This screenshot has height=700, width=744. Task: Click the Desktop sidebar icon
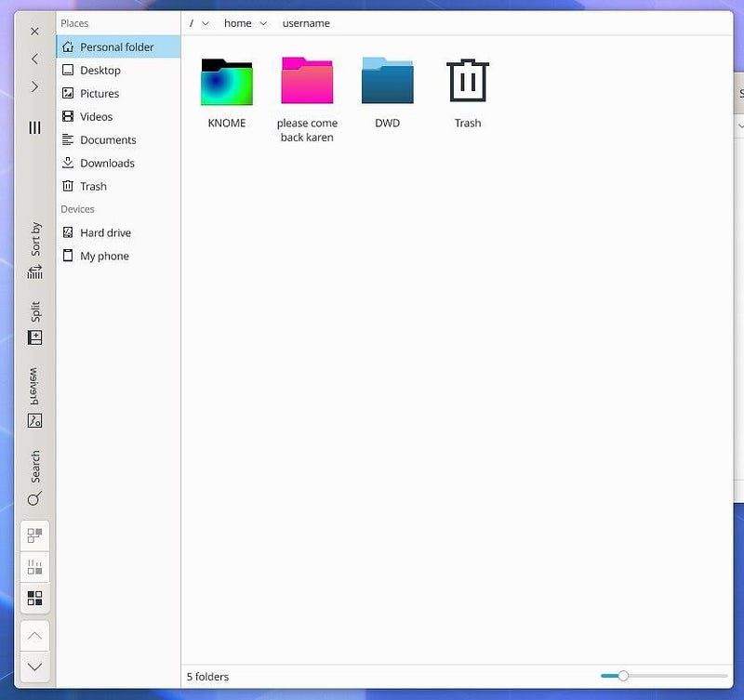click(68, 71)
